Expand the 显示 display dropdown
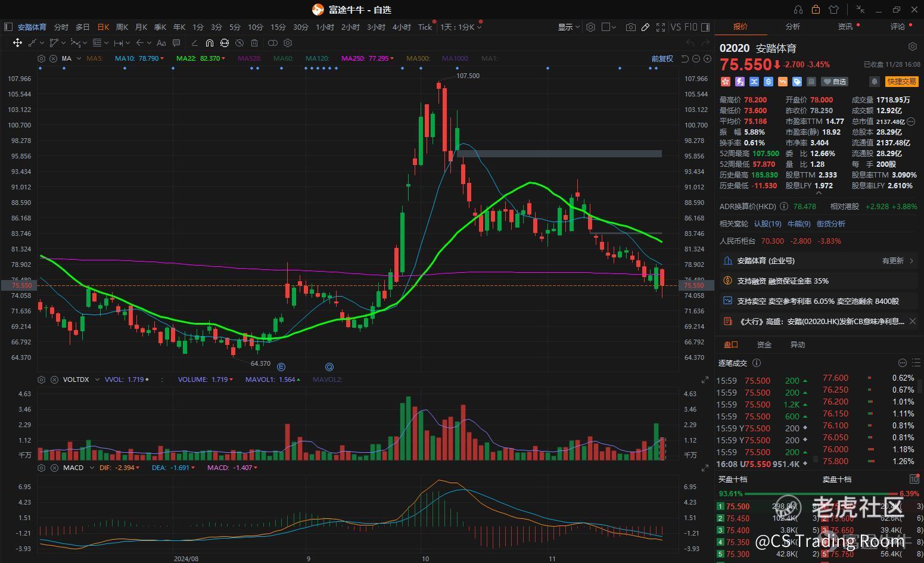This screenshot has height=563, width=924. tap(568, 27)
